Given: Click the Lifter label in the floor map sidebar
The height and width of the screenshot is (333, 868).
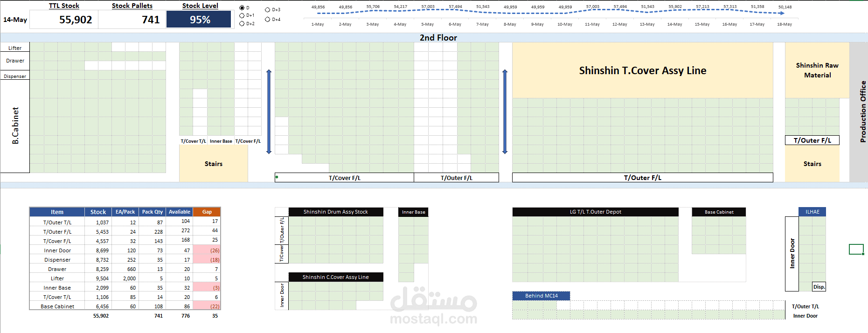Looking at the screenshot, I should click(x=15, y=48).
